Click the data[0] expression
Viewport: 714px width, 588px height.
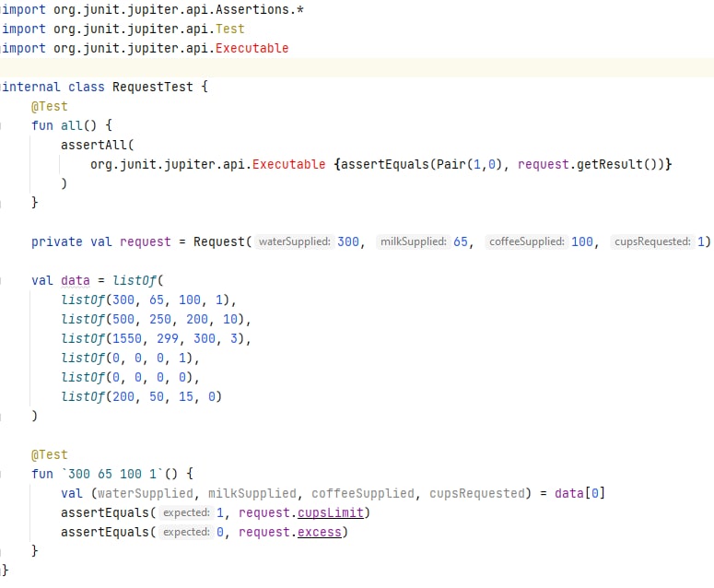(579, 494)
